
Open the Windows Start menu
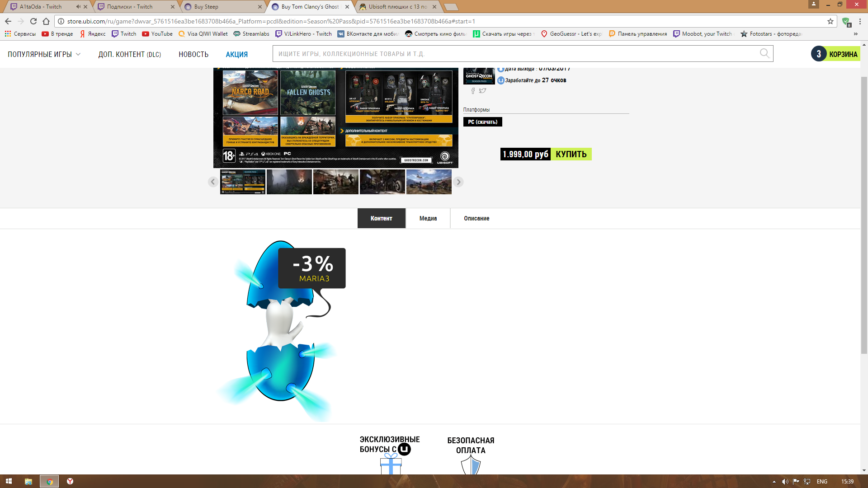click(9, 481)
